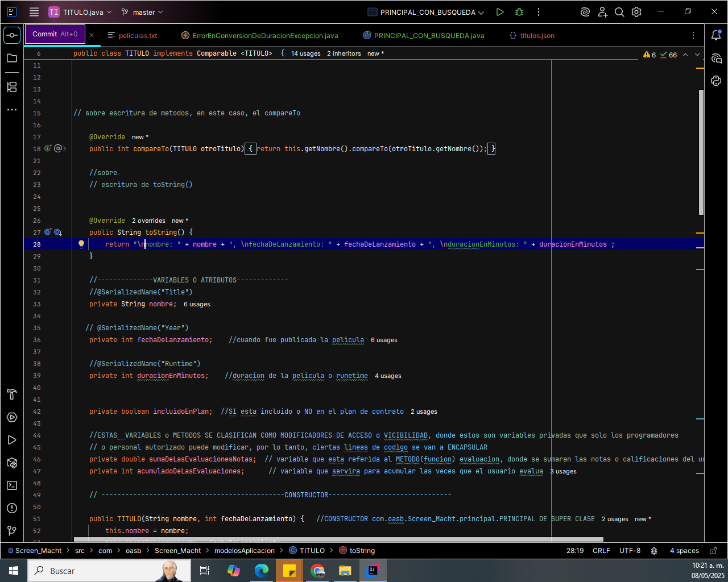Click the override gutter icon on line 27
Screen dimensions: 728x582
point(48,232)
